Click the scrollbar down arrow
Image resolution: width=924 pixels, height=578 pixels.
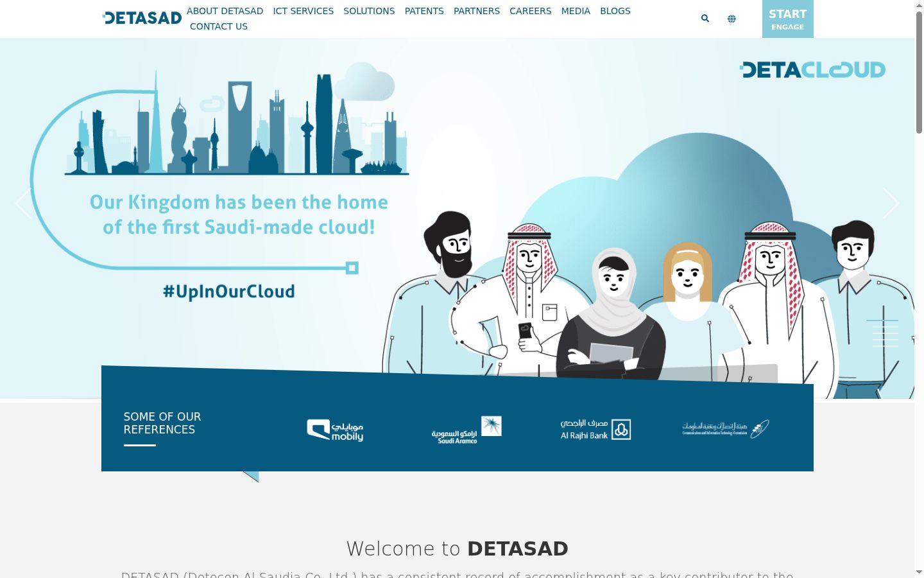pyautogui.click(x=919, y=572)
